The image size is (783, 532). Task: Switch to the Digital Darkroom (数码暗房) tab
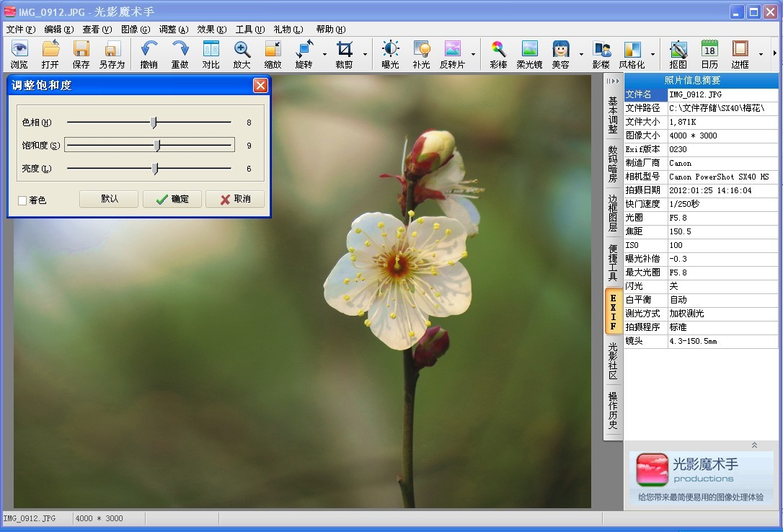613,164
